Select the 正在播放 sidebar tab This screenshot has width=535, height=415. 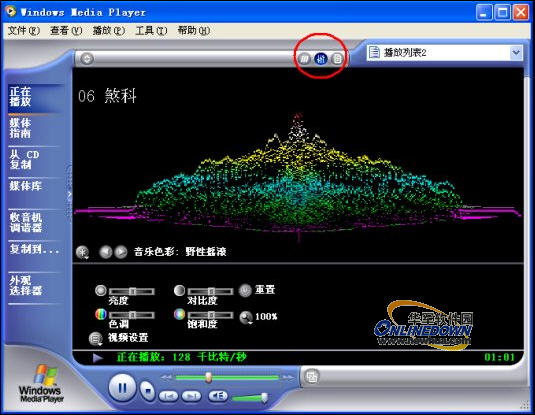(x=35, y=97)
